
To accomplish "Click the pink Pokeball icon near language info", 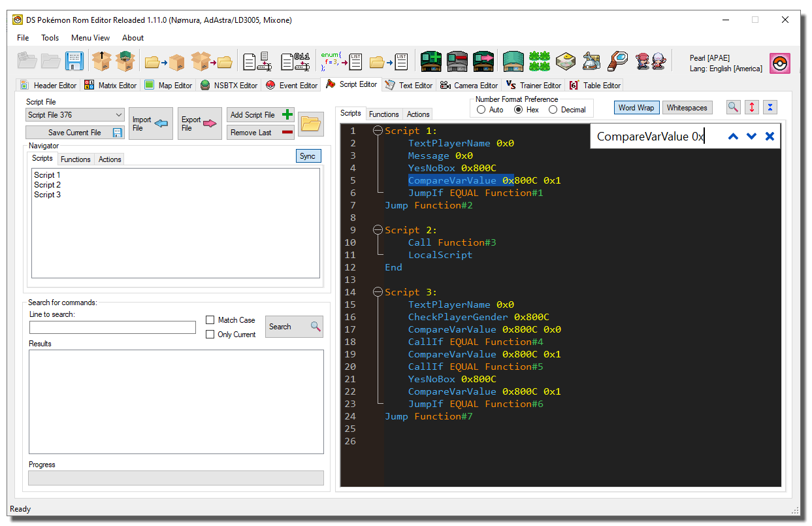I will [780, 63].
